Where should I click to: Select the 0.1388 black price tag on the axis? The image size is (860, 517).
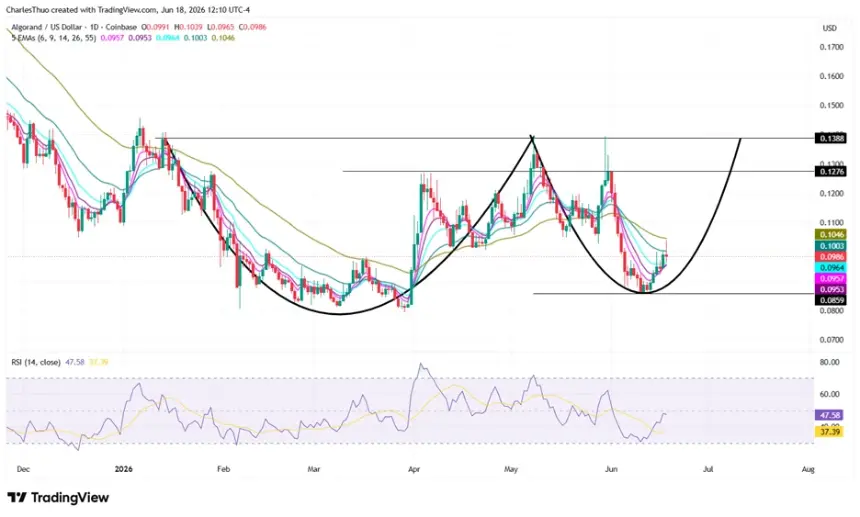[x=830, y=138]
